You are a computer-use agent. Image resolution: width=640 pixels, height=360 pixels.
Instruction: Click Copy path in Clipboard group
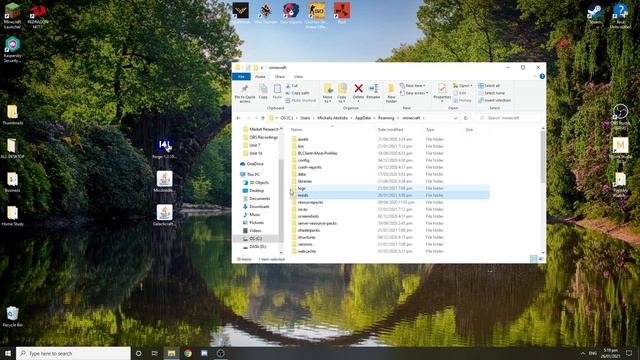[x=298, y=93]
